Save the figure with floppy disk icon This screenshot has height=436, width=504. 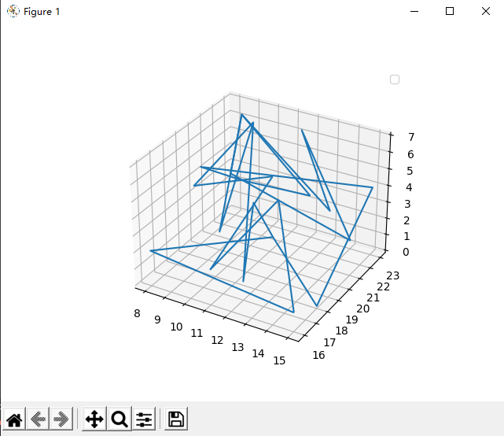click(x=176, y=419)
